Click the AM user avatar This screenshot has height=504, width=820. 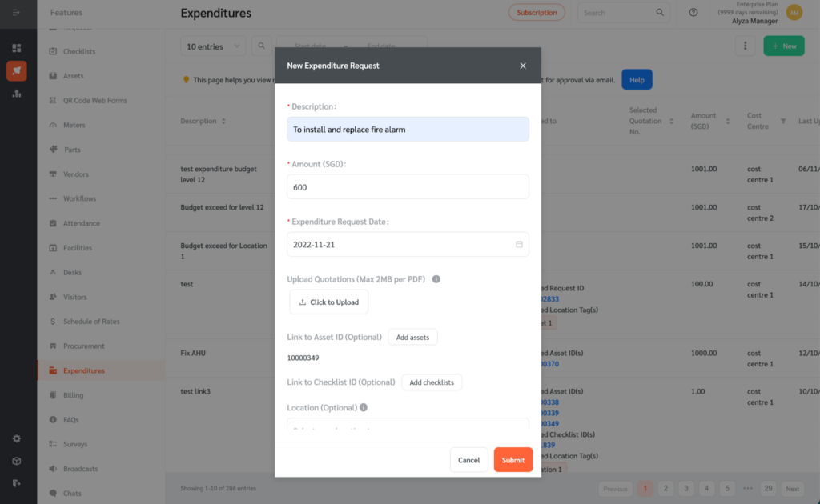[x=794, y=13]
